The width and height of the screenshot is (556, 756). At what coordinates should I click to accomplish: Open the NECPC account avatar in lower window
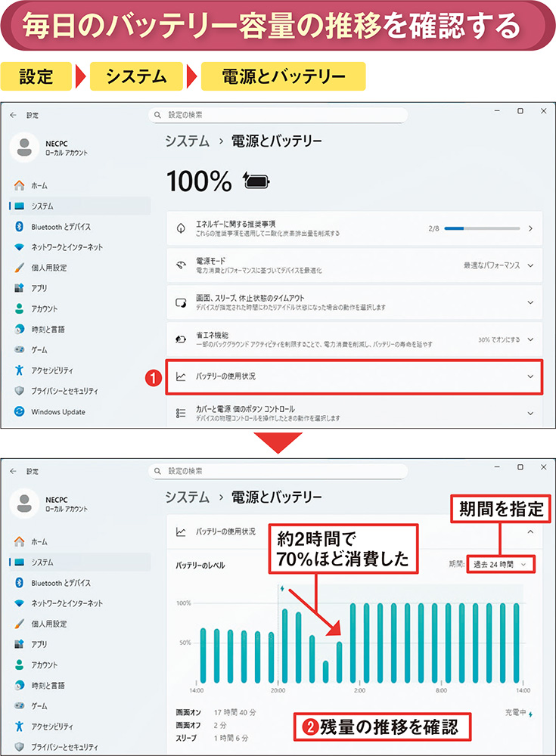[x=24, y=503]
